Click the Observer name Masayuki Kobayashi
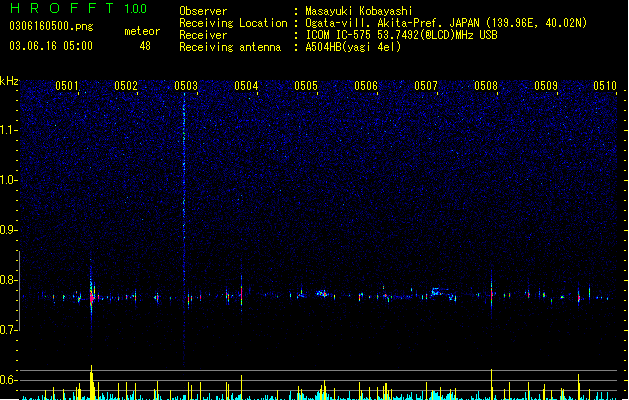 [358, 11]
